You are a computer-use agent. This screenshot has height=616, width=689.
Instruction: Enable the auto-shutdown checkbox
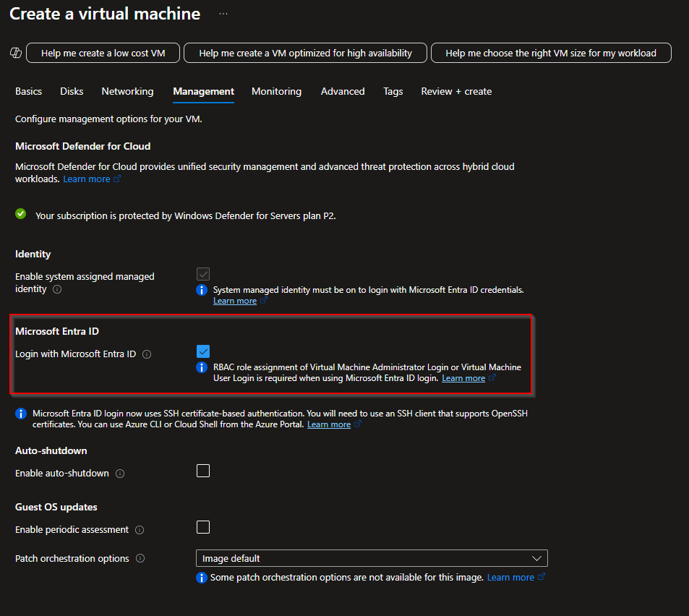point(203,471)
